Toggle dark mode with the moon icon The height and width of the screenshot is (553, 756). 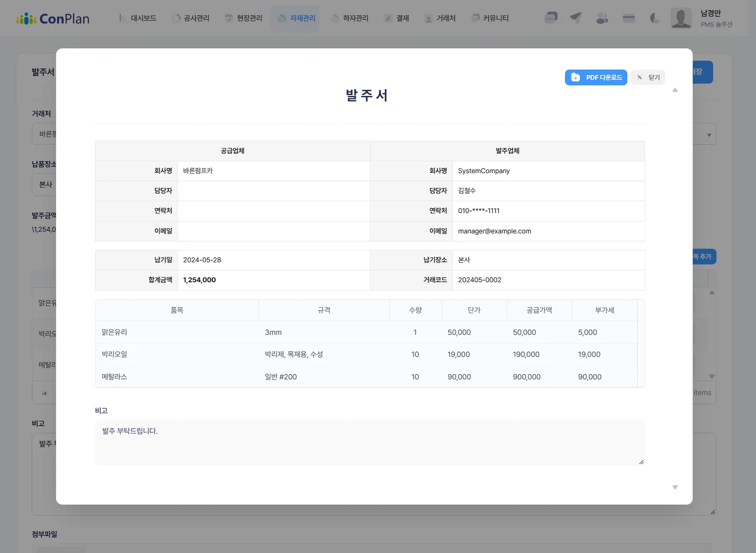point(654,18)
